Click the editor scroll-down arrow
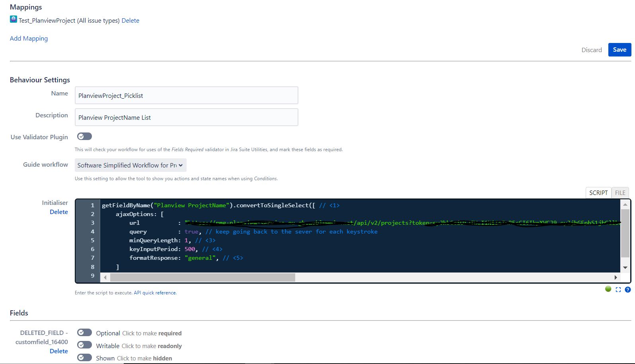The image size is (635, 364). point(625,268)
